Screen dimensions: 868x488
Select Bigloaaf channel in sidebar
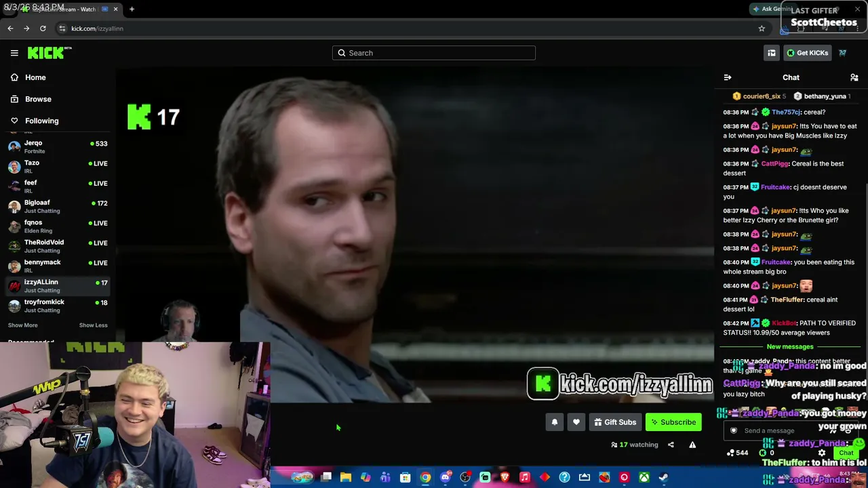[x=58, y=206]
